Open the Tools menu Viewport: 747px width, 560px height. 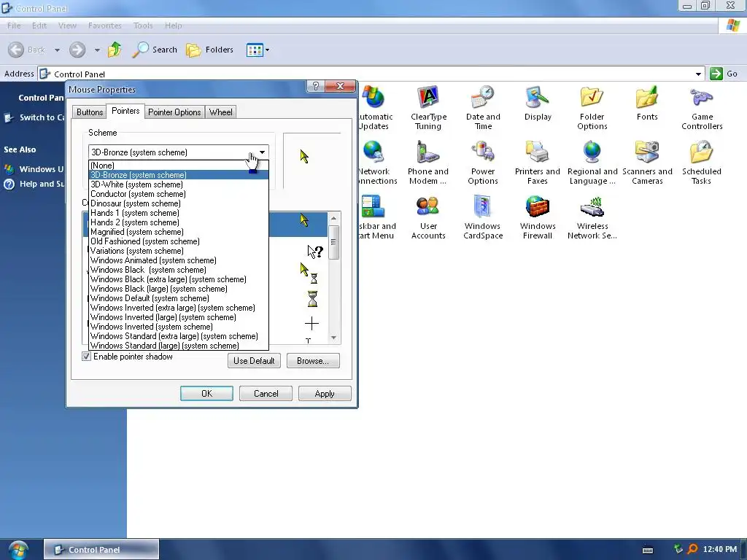pyautogui.click(x=143, y=26)
